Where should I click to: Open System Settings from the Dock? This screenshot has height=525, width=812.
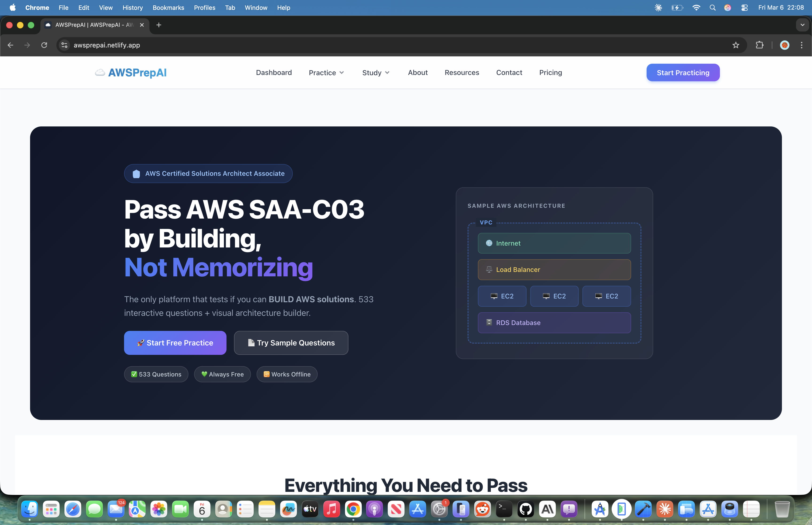pyautogui.click(x=439, y=509)
